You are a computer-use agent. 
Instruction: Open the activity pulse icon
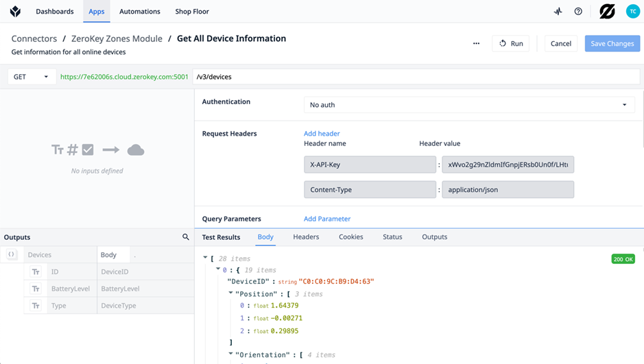pyautogui.click(x=558, y=12)
